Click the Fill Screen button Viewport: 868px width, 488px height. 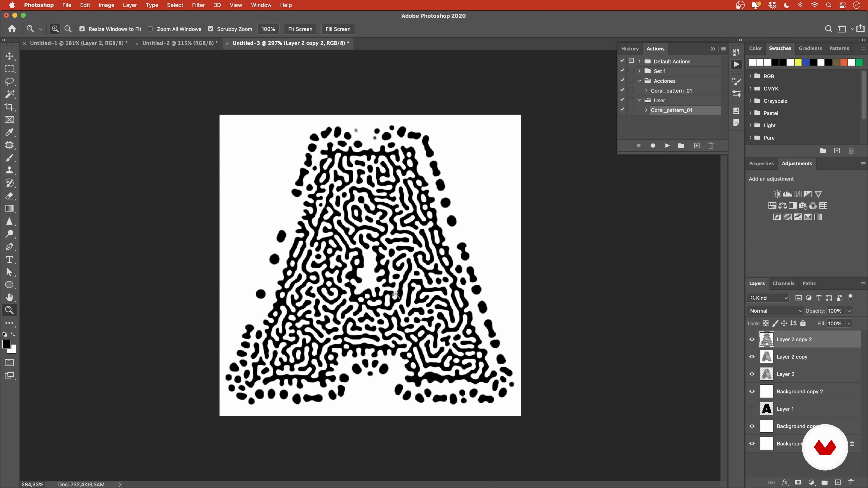(x=338, y=29)
